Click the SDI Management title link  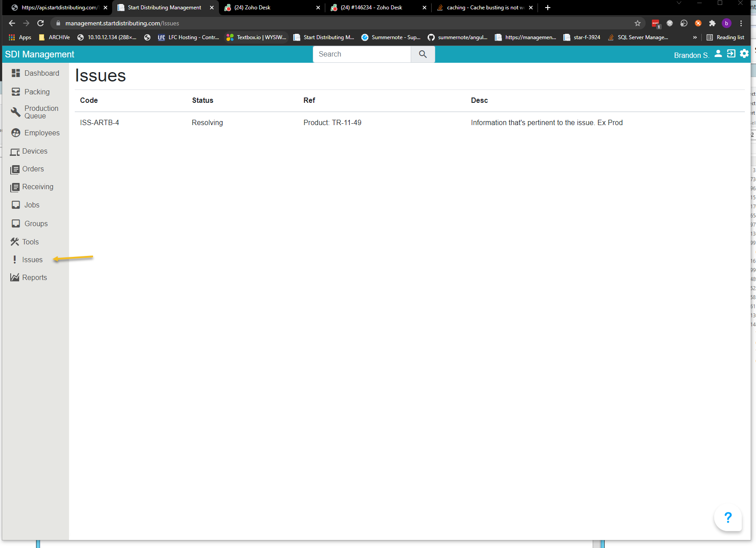pyautogui.click(x=40, y=54)
